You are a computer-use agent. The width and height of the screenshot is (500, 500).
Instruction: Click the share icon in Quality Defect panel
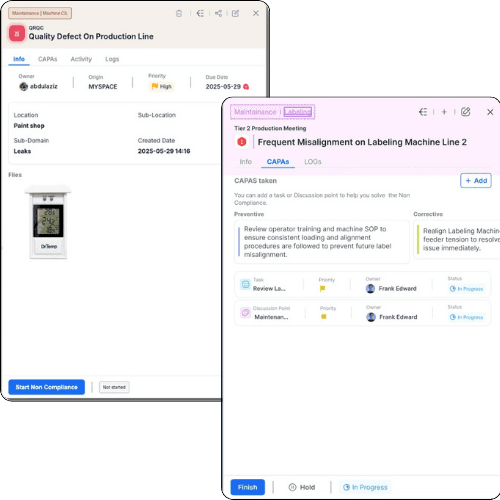[218, 13]
